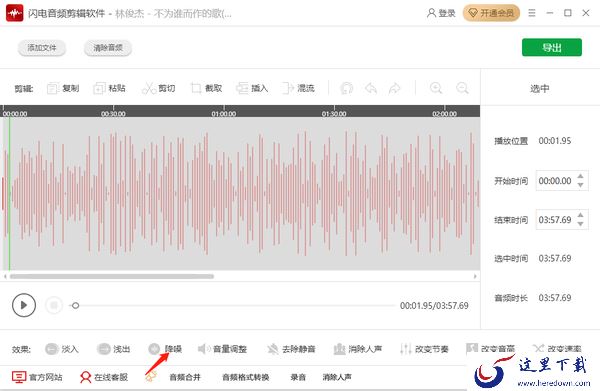Click the 清除音频 clear audio button
The image size is (600, 391).
pos(108,48)
